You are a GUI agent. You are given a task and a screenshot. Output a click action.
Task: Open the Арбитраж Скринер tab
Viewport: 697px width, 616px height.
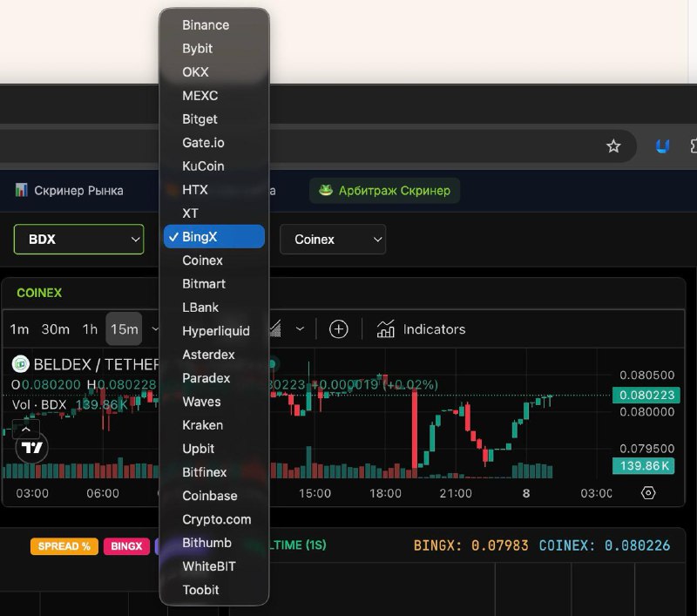pos(384,191)
